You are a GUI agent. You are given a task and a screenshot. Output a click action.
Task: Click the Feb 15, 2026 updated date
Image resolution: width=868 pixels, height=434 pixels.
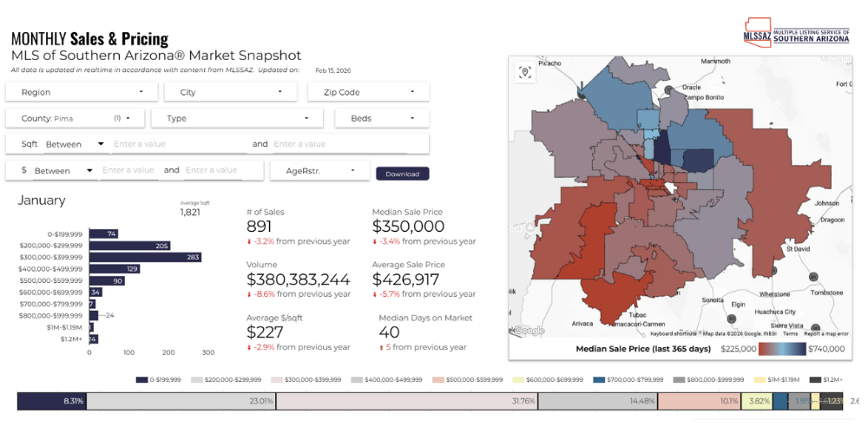(332, 70)
